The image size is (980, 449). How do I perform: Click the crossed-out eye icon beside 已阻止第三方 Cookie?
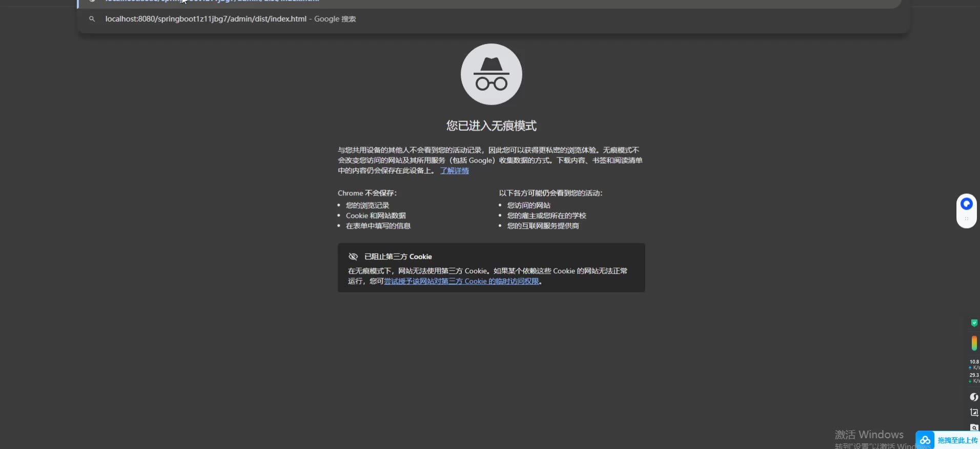pyautogui.click(x=353, y=257)
